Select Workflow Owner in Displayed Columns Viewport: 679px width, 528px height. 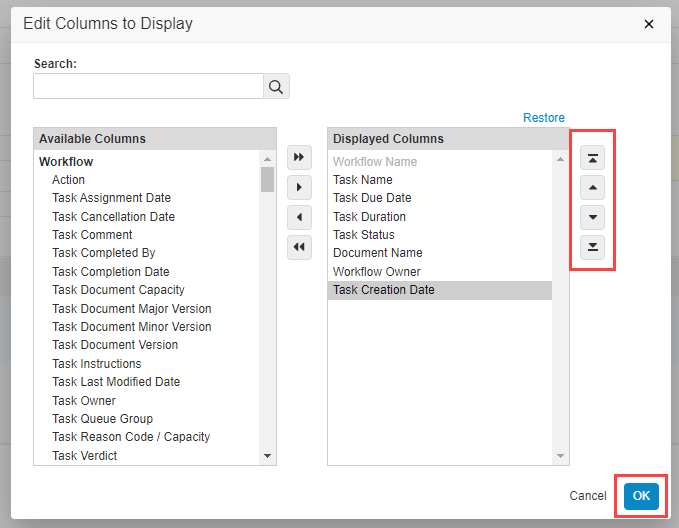[x=376, y=272]
